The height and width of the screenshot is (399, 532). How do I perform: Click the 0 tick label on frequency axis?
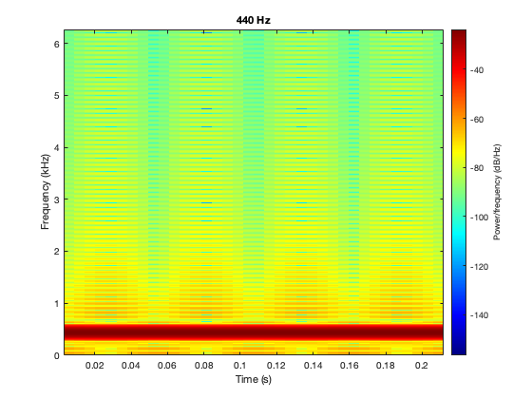[x=57, y=355]
